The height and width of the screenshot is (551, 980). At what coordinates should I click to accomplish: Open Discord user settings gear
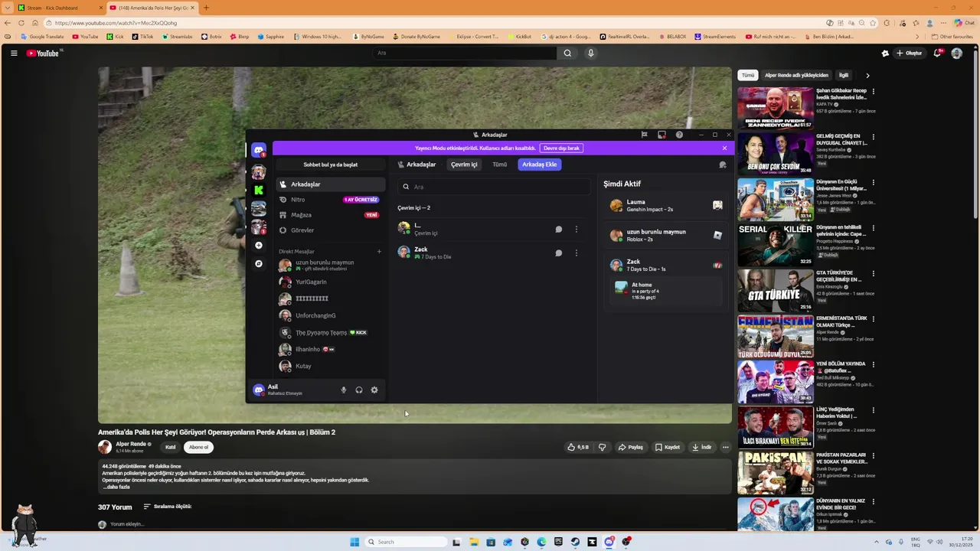[x=374, y=390]
